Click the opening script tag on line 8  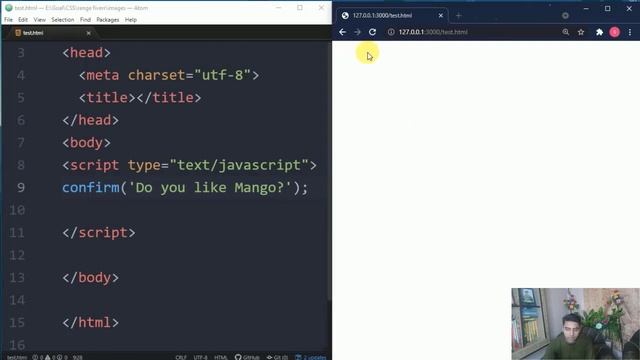pyautogui.click(x=189, y=165)
